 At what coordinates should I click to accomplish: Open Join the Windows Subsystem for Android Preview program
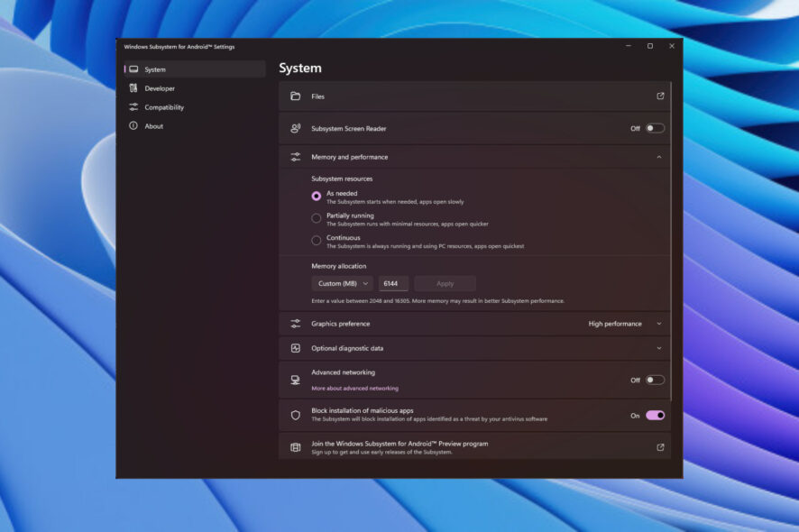pyautogui.click(x=474, y=447)
